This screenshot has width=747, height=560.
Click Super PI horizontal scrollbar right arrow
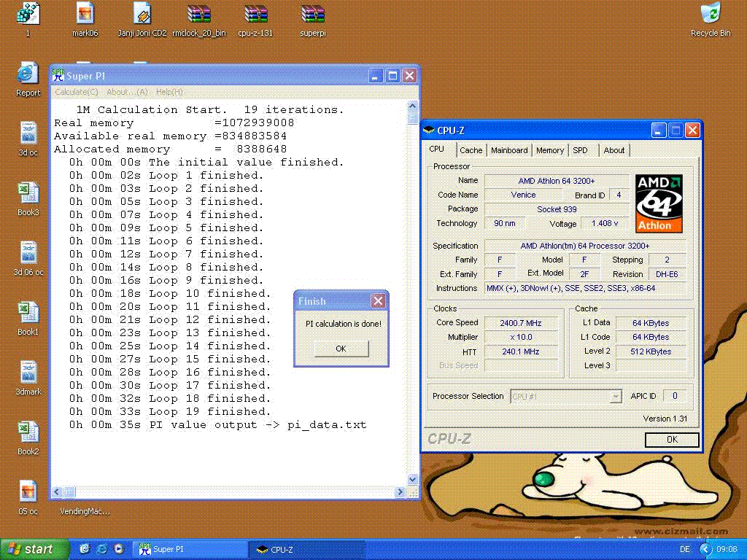tap(400, 492)
